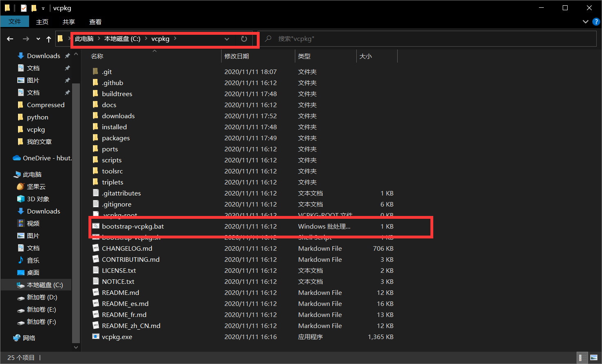Select .gitattributes file icon
Image resolution: width=602 pixels, height=364 pixels.
[95, 193]
